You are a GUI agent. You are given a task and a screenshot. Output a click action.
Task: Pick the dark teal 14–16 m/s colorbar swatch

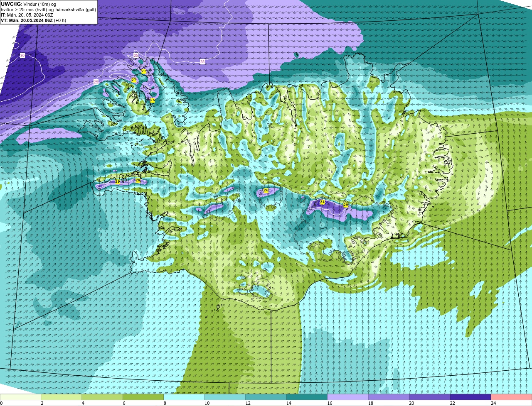pos(307,397)
